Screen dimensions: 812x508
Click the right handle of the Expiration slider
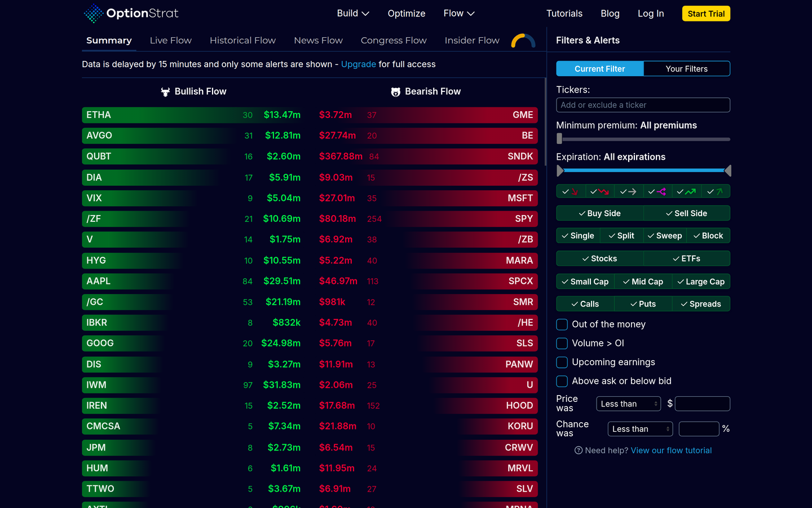(727, 170)
